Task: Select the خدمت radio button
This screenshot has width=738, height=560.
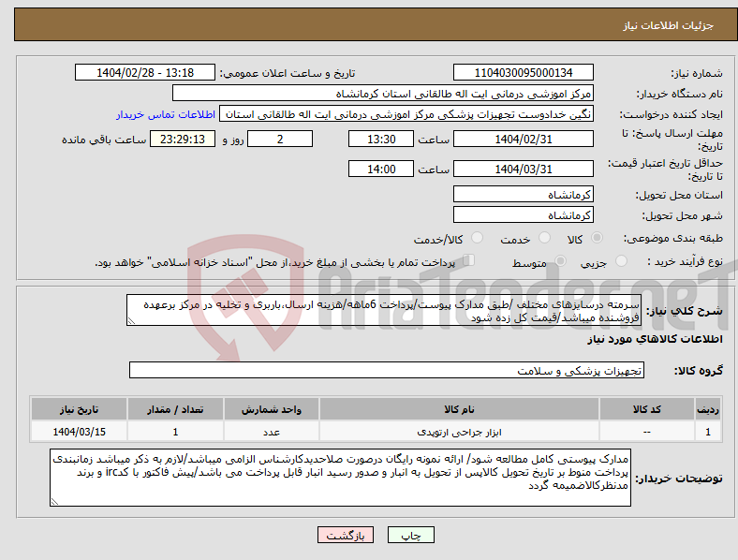Action: 544,238
